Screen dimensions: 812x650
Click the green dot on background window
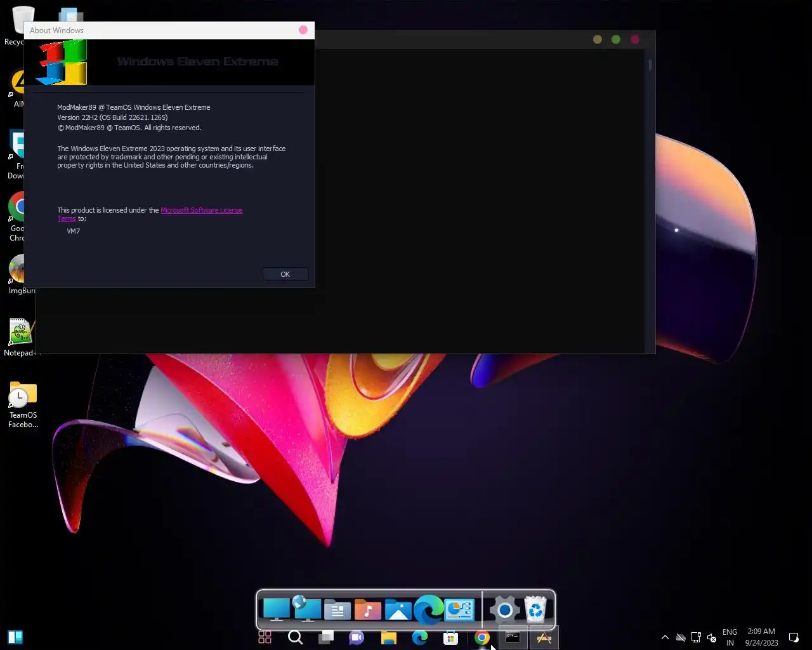click(x=616, y=39)
